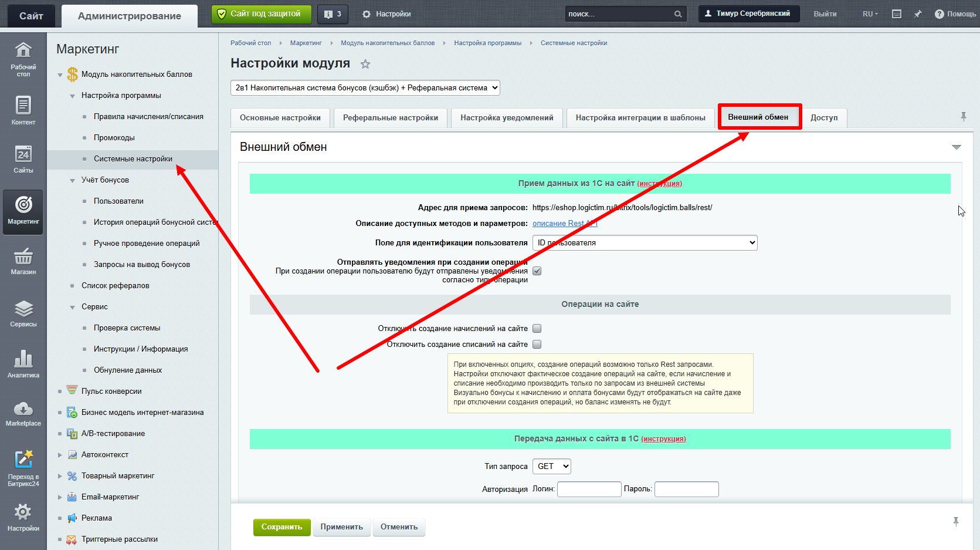Click the Применить button
980x550 pixels.
coord(341,527)
